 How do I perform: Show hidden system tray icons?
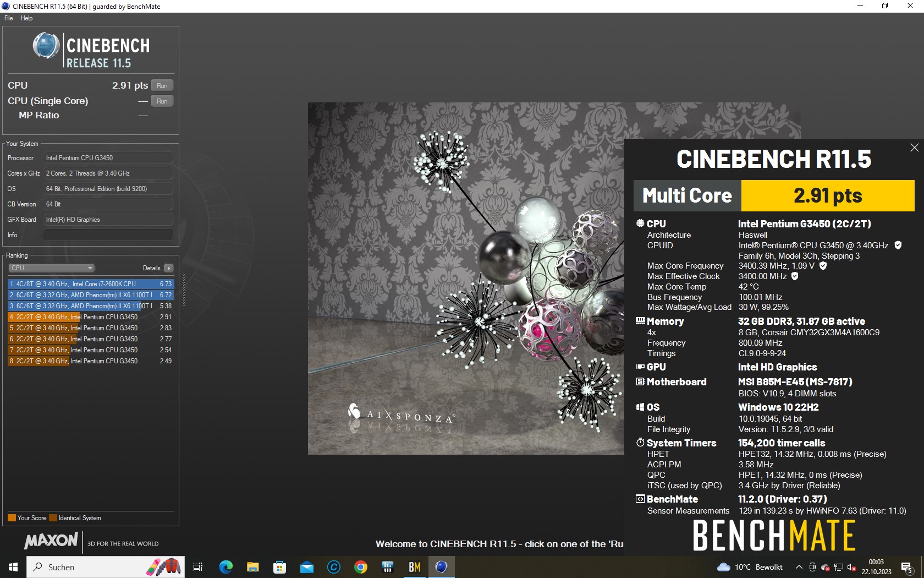(x=799, y=567)
